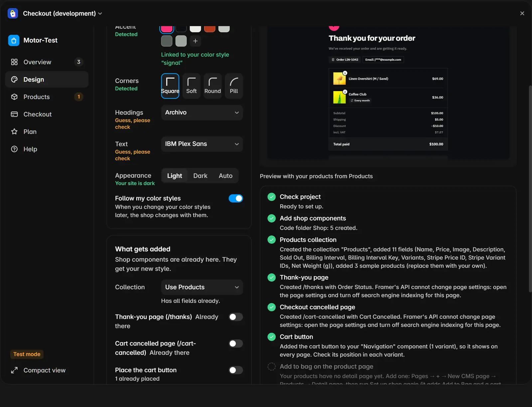Screen dimensions: 532x407
Task: Open the Plan section
Action: (x=47, y=132)
